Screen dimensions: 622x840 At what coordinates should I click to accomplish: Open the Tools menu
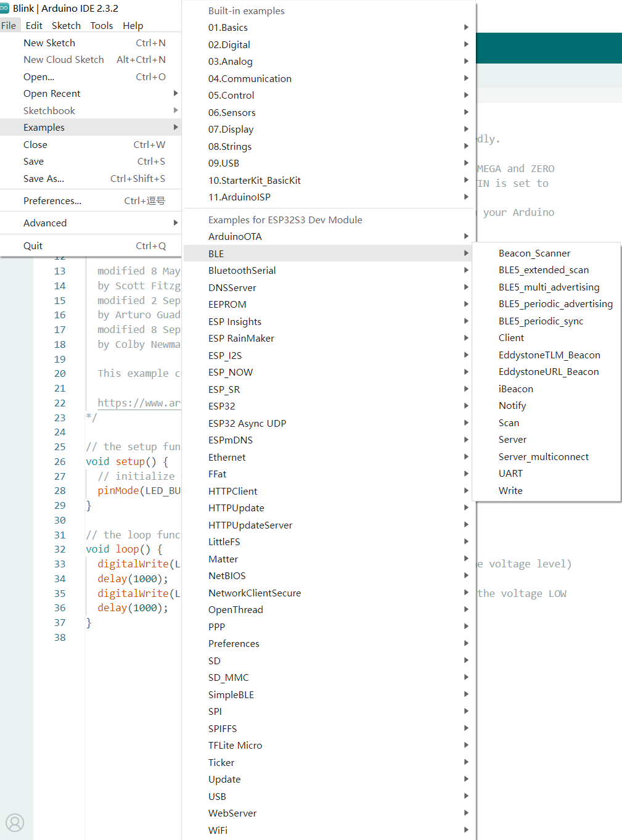click(101, 26)
